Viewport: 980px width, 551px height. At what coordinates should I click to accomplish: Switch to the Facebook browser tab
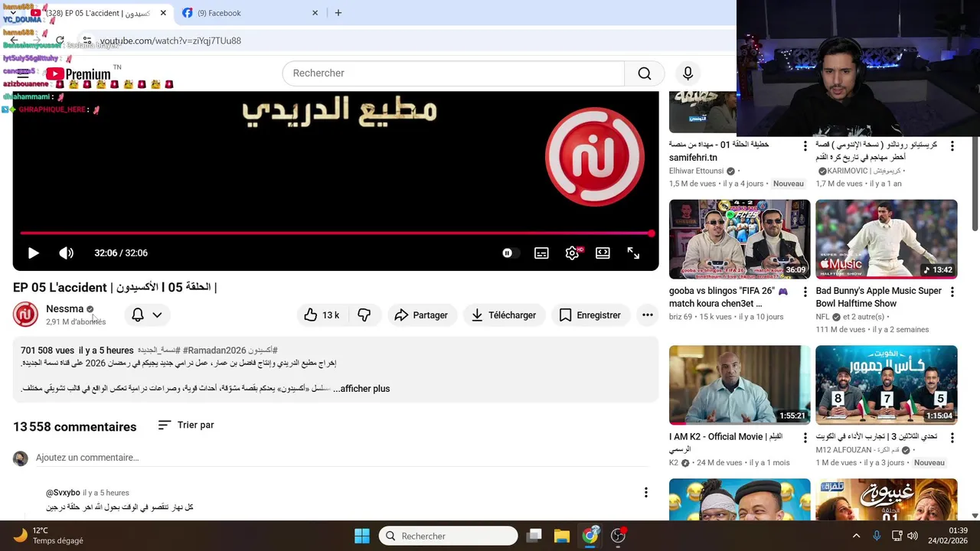click(250, 13)
